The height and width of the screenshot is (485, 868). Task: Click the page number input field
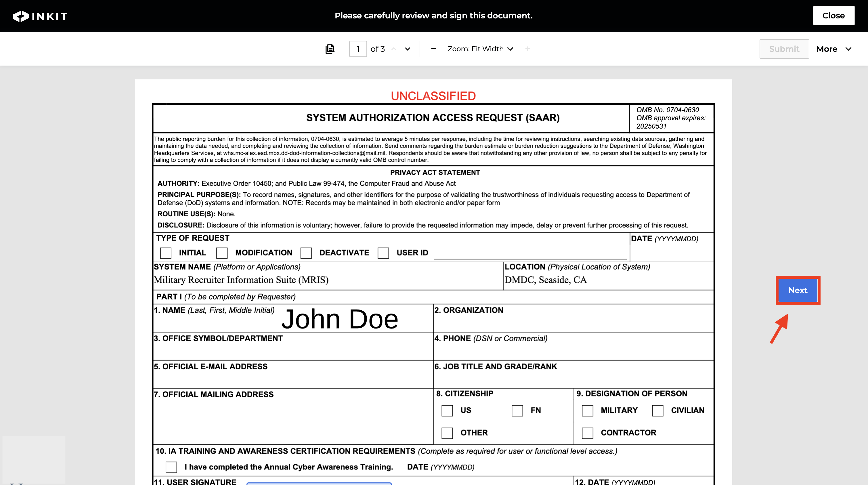tap(357, 49)
